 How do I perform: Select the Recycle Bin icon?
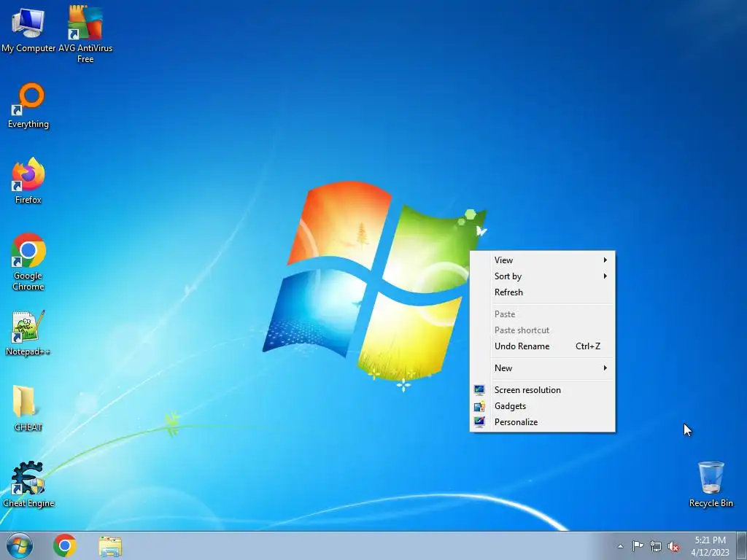[x=711, y=484]
